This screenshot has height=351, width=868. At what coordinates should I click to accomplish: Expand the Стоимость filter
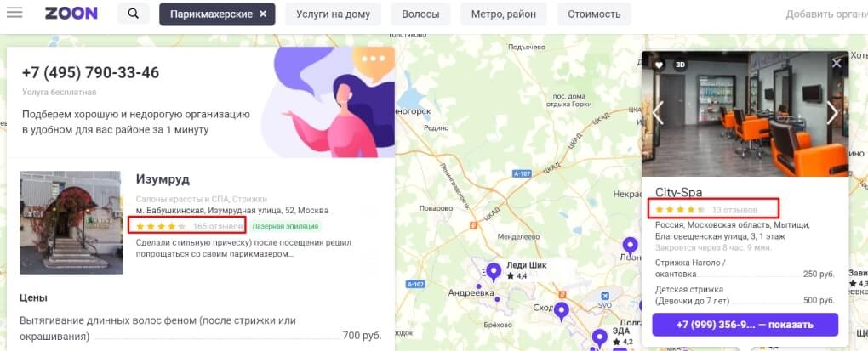[x=594, y=14]
